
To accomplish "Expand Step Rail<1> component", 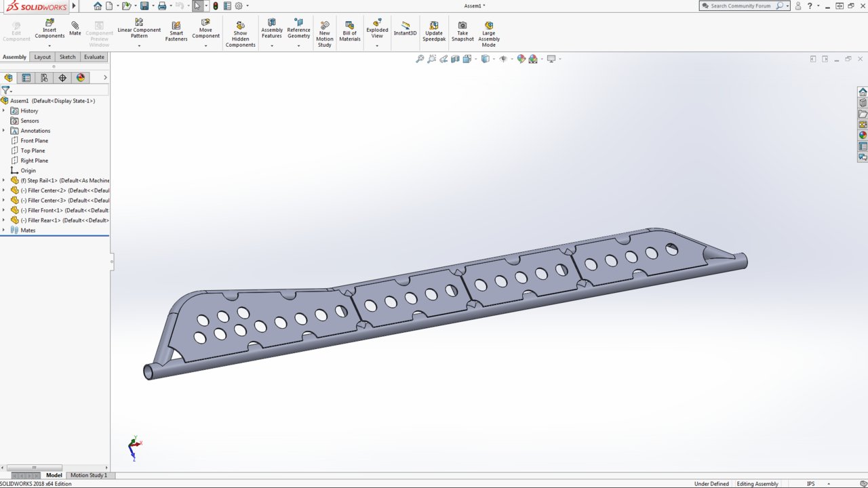I will (x=3, y=180).
